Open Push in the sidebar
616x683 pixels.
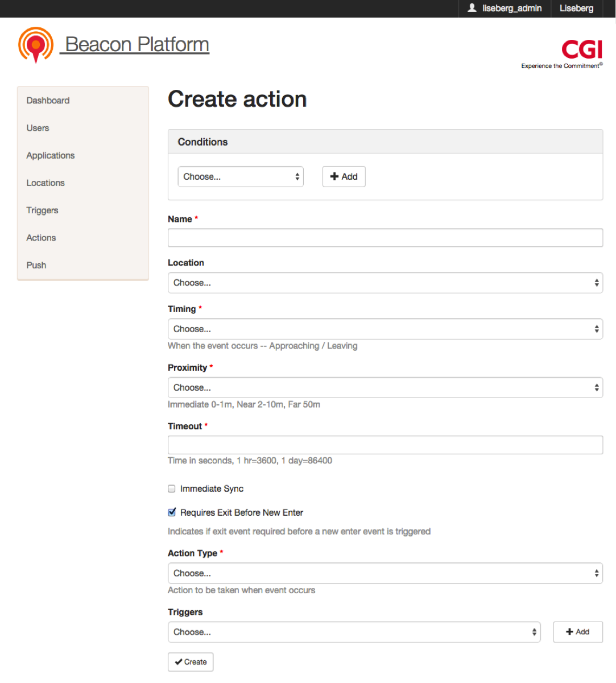(36, 265)
